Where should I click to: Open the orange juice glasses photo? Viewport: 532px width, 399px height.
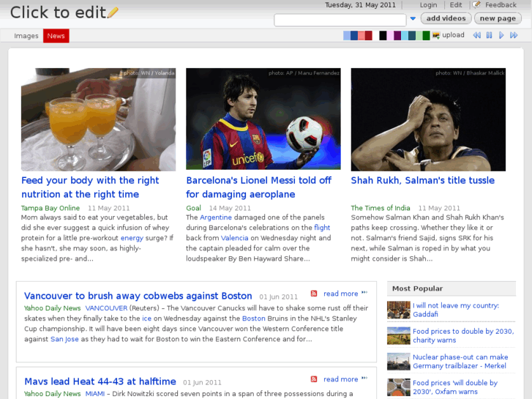pos(98,119)
